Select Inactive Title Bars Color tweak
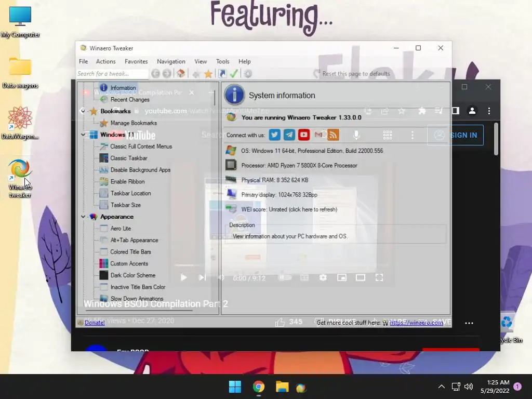Screen dimensions: 532x399 click(138, 287)
